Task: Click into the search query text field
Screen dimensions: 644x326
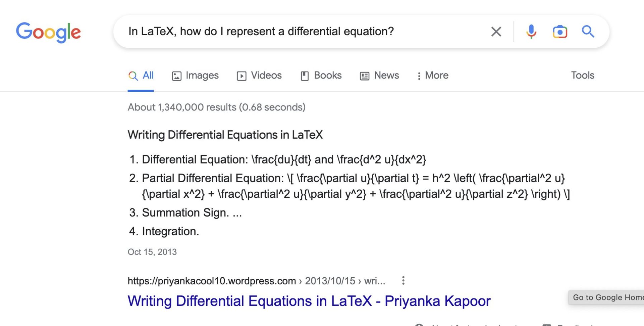Action: point(302,32)
